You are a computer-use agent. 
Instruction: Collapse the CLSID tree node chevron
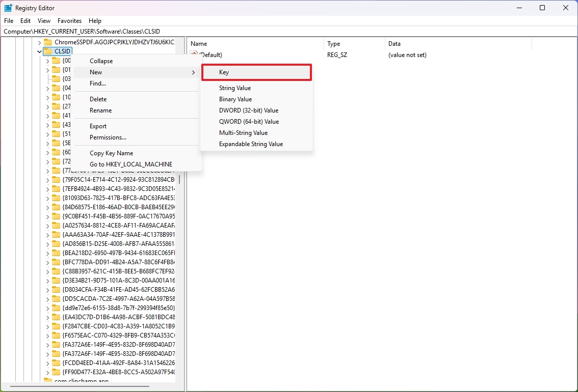tap(39, 51)
